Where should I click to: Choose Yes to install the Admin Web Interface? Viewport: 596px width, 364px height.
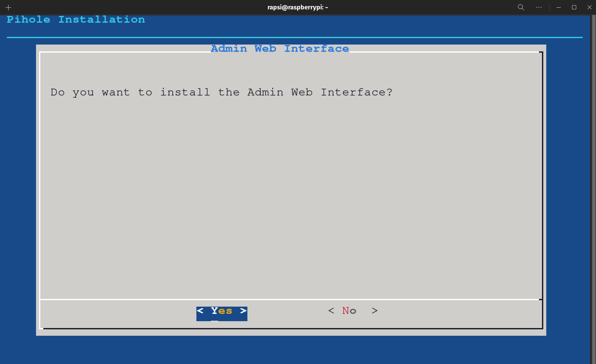[222, 313]
